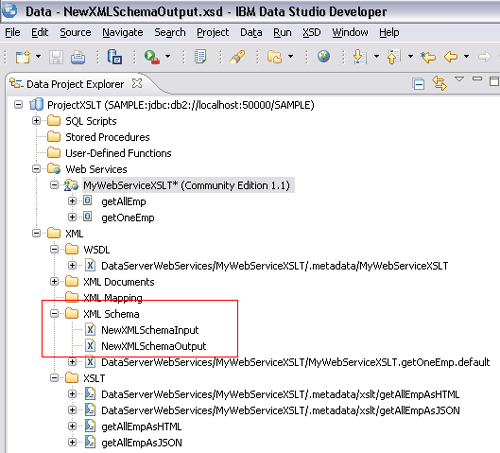The width and height of the screenshot is (500, 453).
Task: Close the Data Project Explorer tab
Action: (x=137, y=83)
